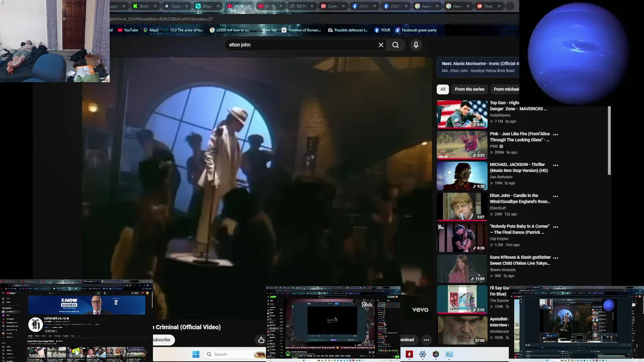Open the 'Facebook green party' bookmark
644x362 pixels.
tap(416, 30)
